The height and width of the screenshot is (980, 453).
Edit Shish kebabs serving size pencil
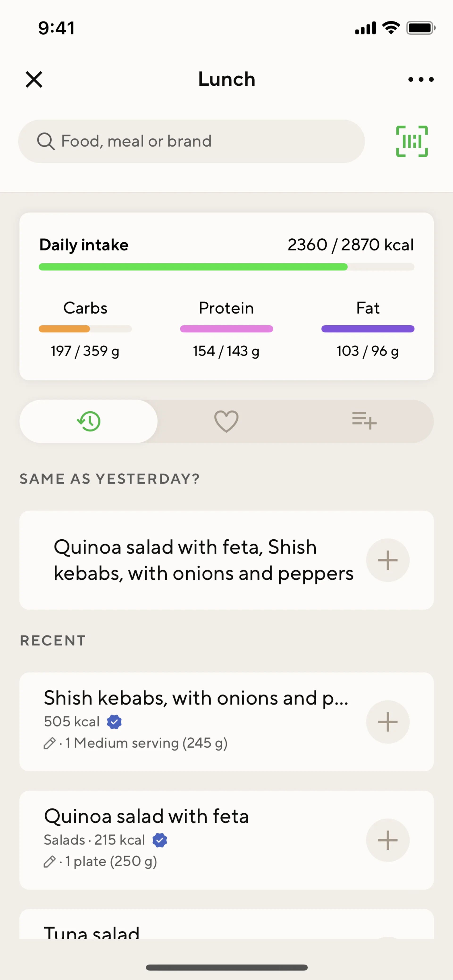point(50,743)
